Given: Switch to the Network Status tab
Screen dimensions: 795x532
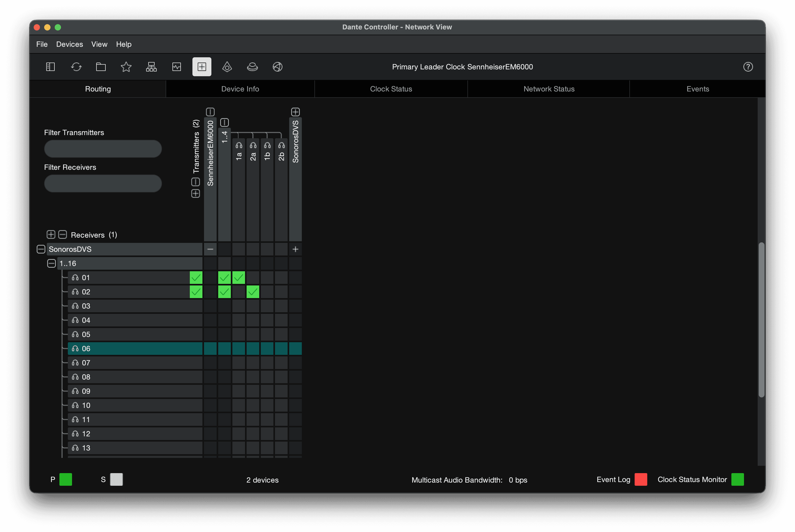Looking at the screenshot, I should (549, 89).
